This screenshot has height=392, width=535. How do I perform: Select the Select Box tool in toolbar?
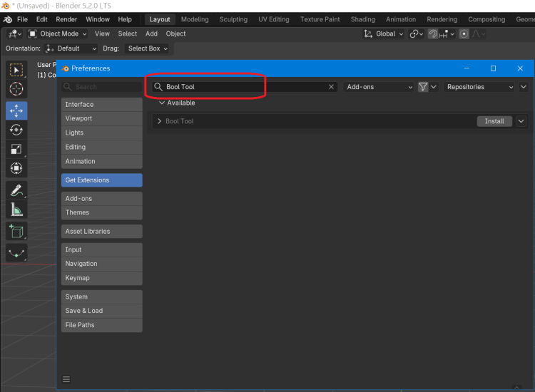(x=16, y=70)
